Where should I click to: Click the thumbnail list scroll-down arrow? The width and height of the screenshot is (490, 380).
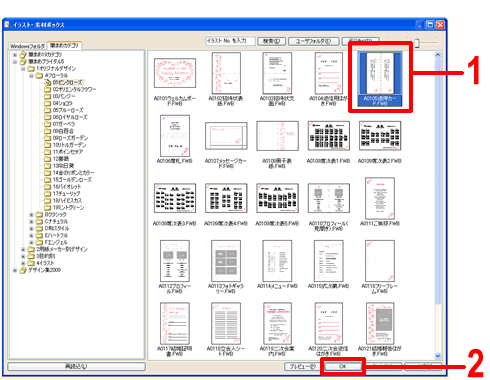pos(438,356)
